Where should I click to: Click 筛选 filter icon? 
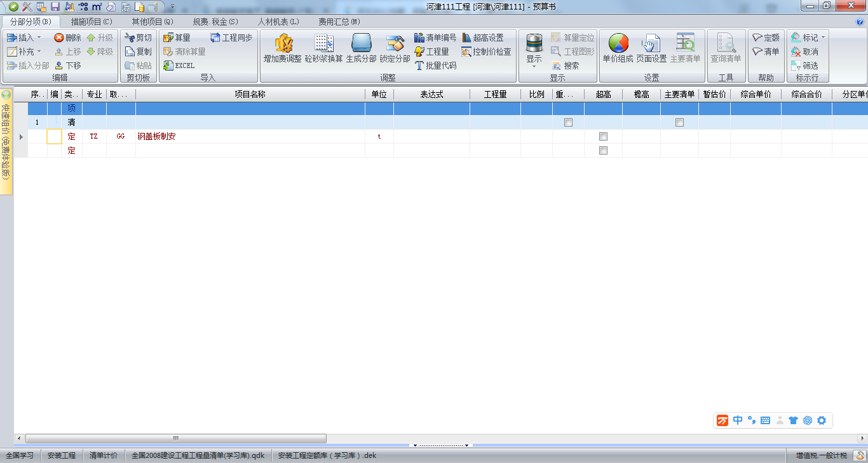(x=796, y=66)
